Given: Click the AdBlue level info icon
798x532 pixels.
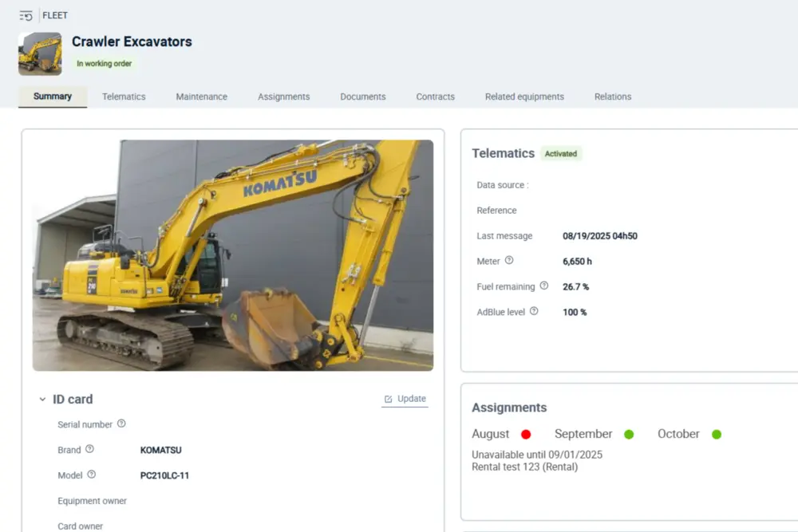Looking at the screenshot, I should click(x=534, y=311).
